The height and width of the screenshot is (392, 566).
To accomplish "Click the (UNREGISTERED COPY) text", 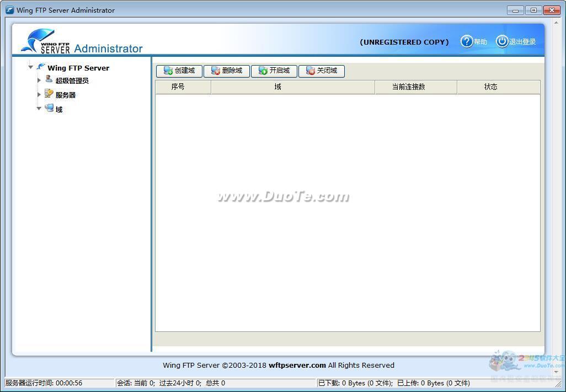I will [x=404, y=42].
